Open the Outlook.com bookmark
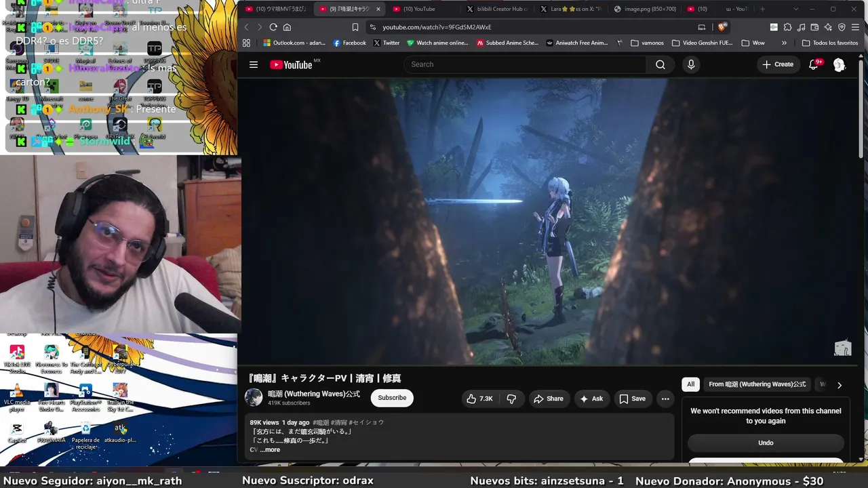The height and width of the screenshot is (488, 868). pyautogui.click(x=294, y=43)
